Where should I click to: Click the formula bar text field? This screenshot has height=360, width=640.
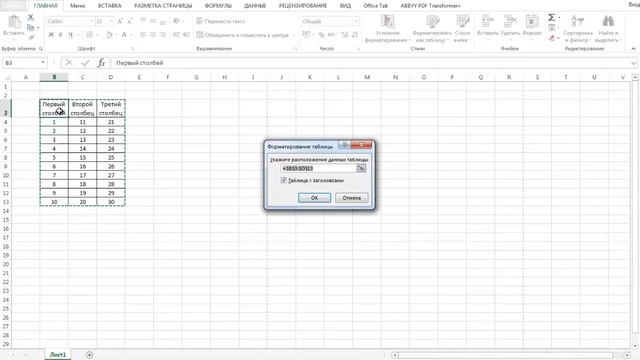(x=371, y=63)
